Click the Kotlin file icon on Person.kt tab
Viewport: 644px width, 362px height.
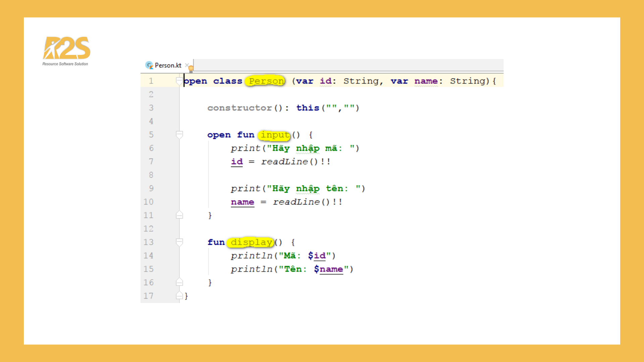pos(149,65)
